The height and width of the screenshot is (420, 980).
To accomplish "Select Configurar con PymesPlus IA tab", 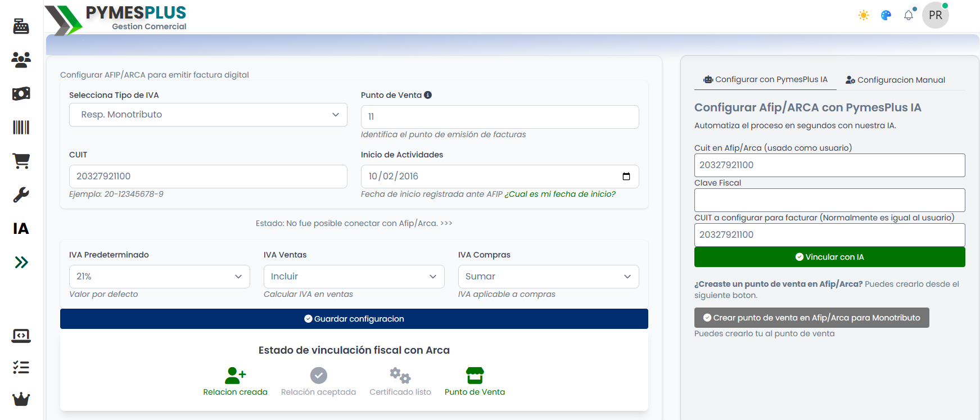I will point(765,80).
